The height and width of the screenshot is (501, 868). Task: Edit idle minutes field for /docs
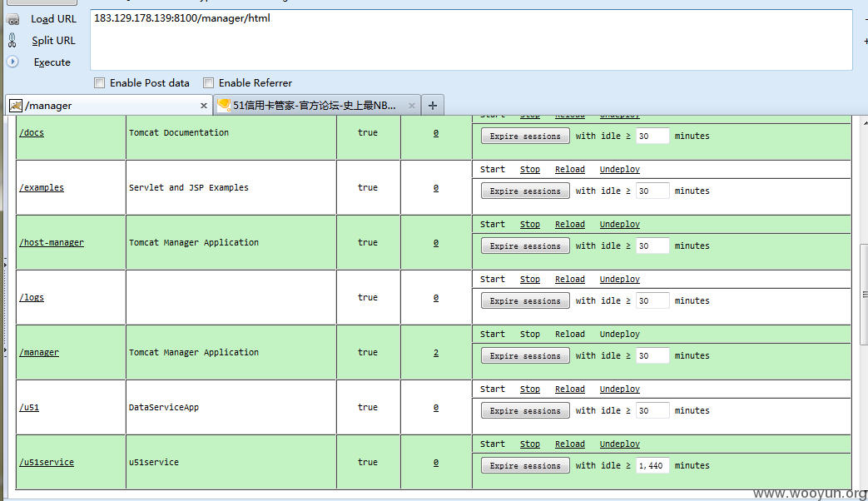click(652, 136)
